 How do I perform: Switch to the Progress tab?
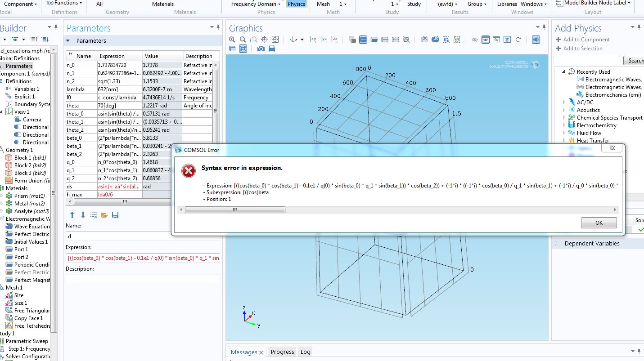pyautogui.click(x=283, y=352)
